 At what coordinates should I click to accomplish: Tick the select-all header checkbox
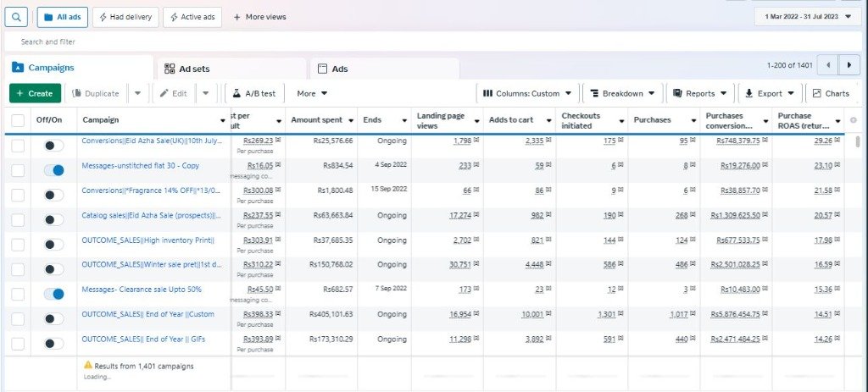coord(18,120)
